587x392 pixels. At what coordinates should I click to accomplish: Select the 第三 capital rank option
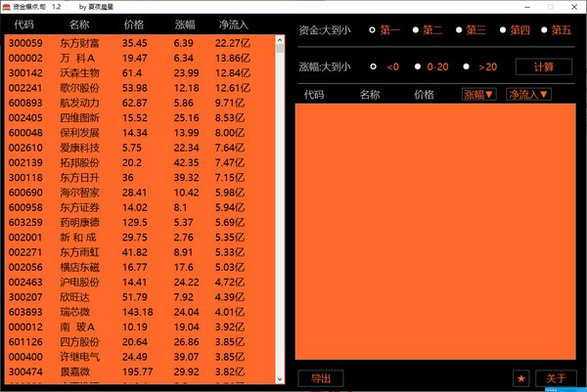coord(471,30)
